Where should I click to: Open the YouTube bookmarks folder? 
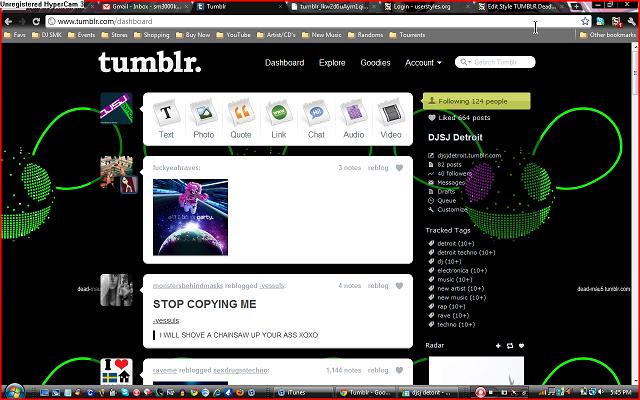pos(233,35)
